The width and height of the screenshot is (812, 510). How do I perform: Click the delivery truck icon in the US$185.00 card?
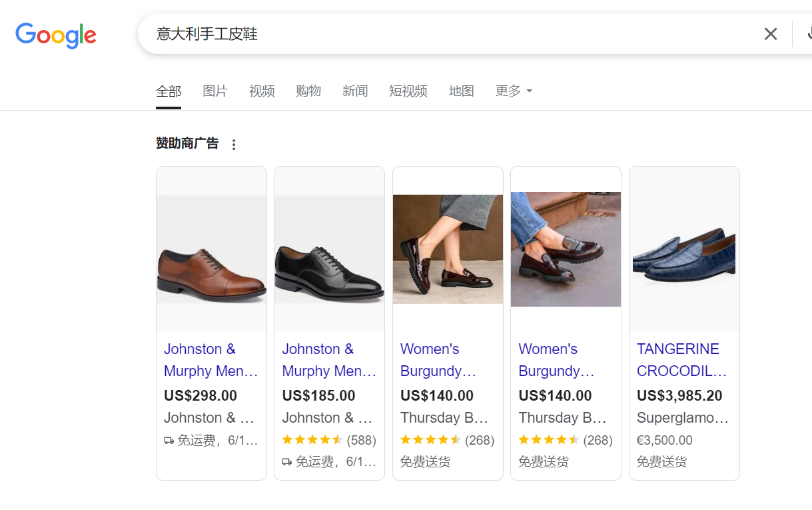pos(287,461)
